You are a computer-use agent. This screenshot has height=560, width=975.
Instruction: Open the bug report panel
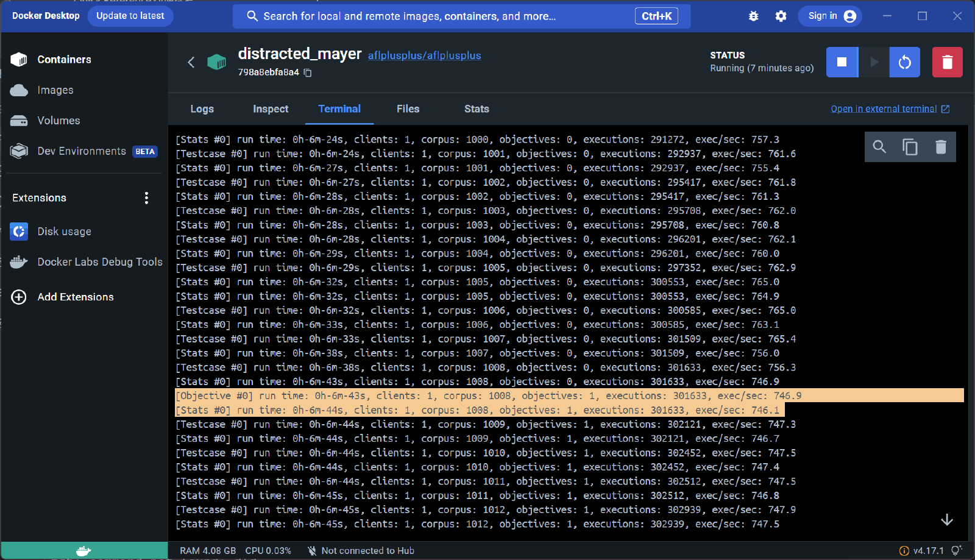click(x=754, y=16)
